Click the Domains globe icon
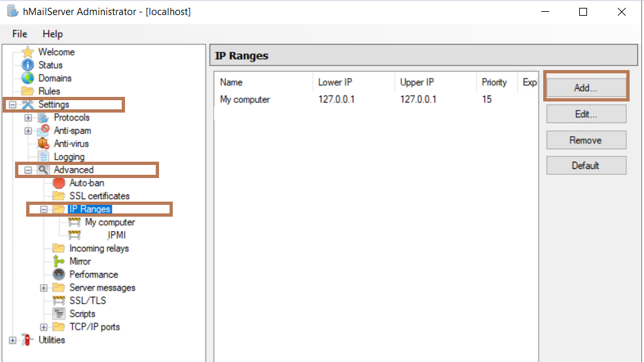The width and height of the screenshot is (644, 362). pos(27,78)
